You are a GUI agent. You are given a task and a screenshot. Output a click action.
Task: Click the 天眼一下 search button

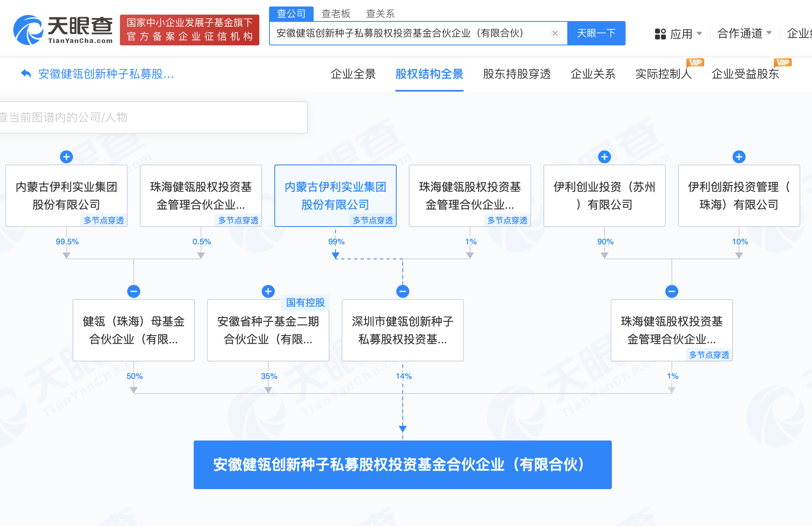pyautogui.click(x=596, y=33)
